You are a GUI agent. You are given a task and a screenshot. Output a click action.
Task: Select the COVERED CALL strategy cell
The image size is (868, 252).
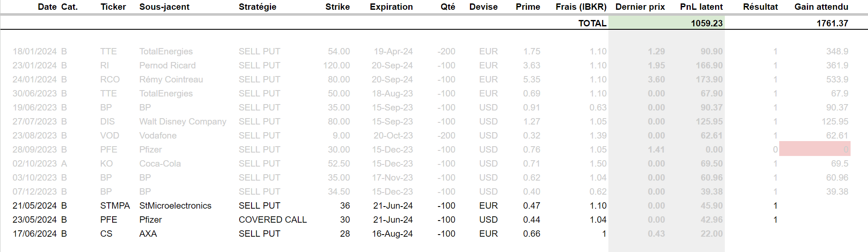(272, 220)
